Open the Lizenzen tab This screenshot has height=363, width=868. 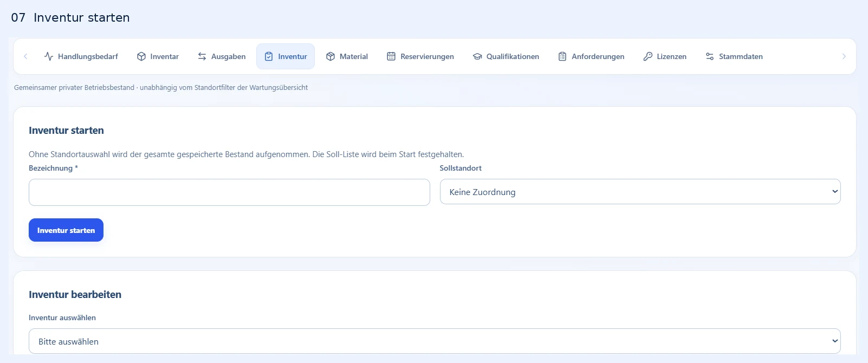click(x=665, y=56)
